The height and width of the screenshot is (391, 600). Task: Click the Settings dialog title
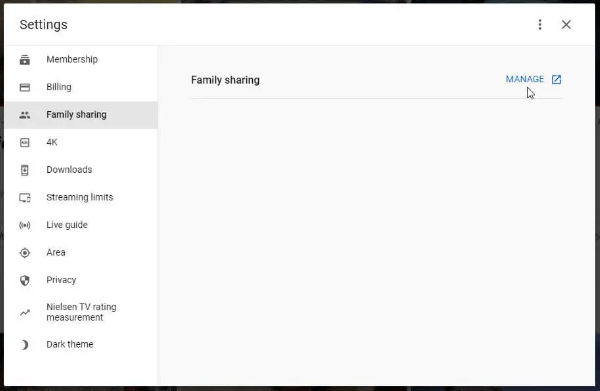click(x=44, y=25)
